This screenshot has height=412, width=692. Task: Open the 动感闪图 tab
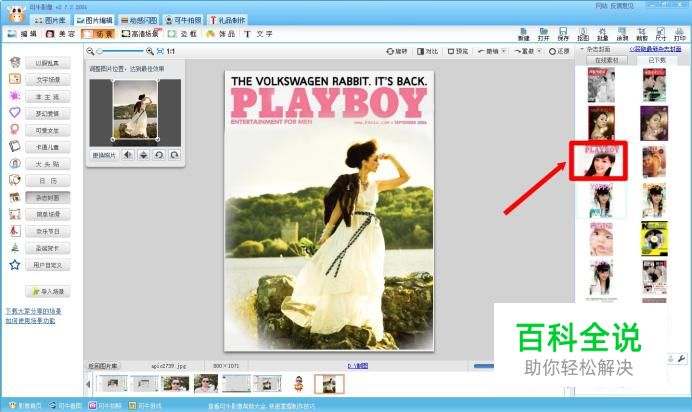139,20
